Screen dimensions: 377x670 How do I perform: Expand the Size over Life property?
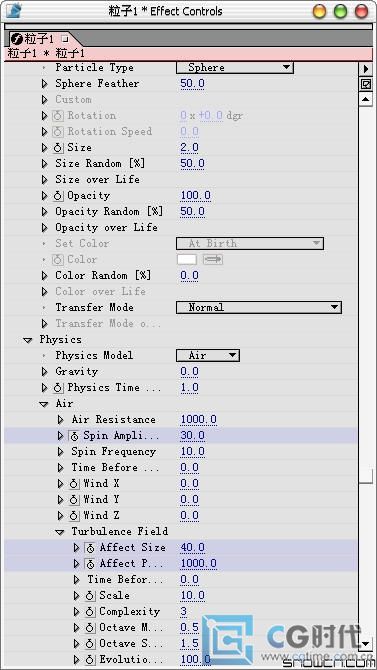pos(44,180)
